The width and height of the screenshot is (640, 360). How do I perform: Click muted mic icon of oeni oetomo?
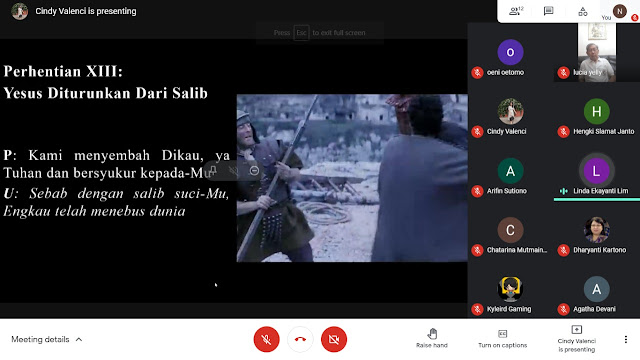coord(477,73)
